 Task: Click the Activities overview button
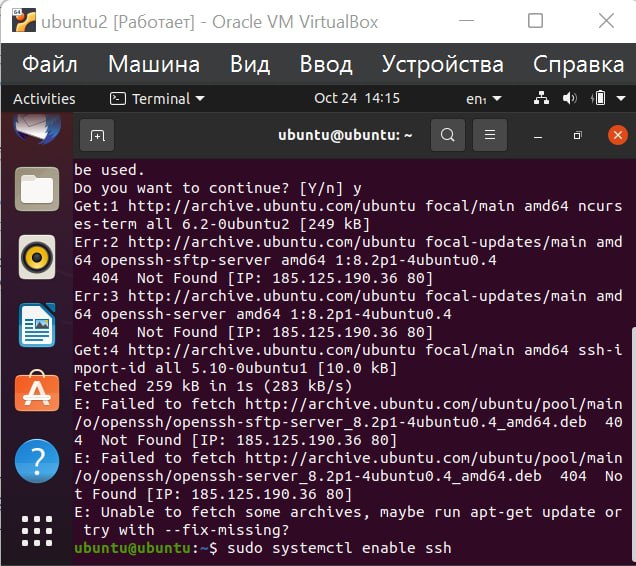click(x=44, y=99)
